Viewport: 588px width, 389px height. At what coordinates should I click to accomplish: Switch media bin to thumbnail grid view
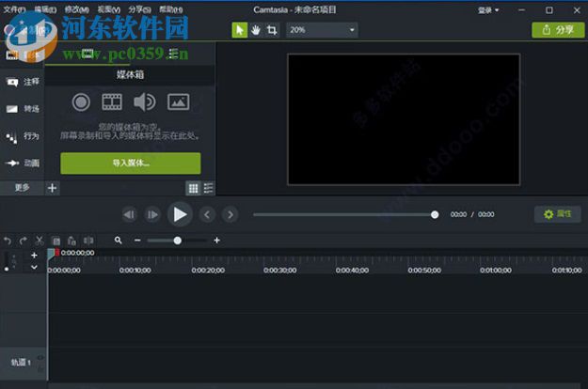click(x=194, y=188)
